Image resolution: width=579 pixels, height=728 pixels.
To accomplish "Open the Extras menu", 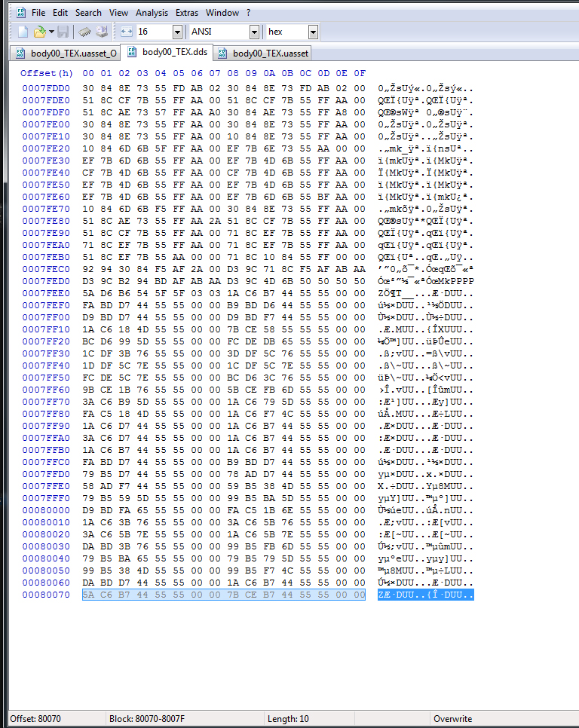I will (188, 13).
